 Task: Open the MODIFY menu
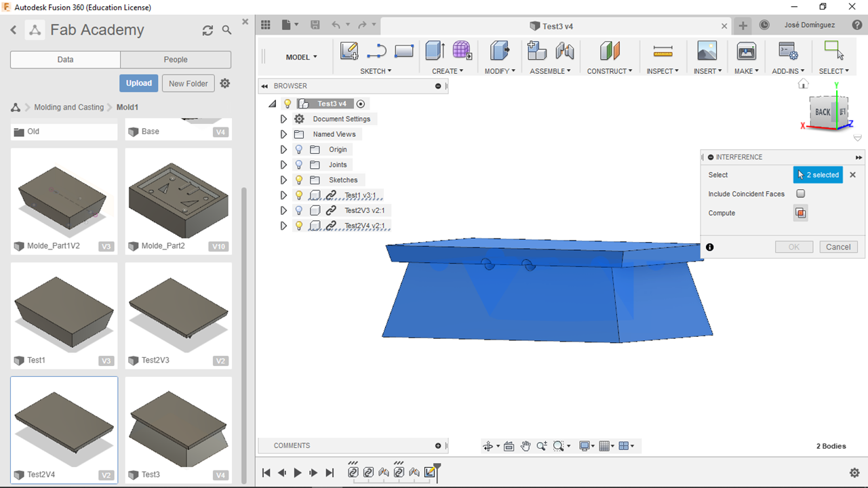(500, 71)
